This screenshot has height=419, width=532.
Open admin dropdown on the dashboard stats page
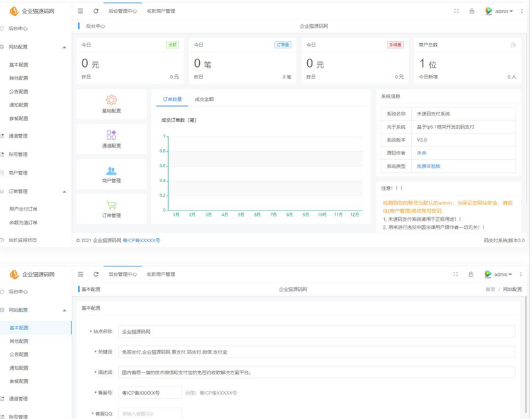click(500, 11)
